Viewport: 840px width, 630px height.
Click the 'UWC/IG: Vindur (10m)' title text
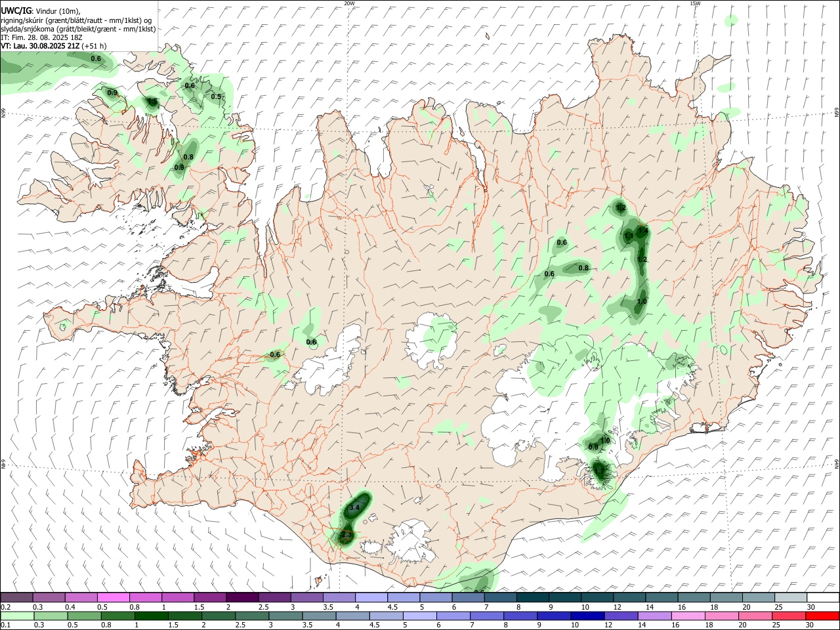[41, 11]
